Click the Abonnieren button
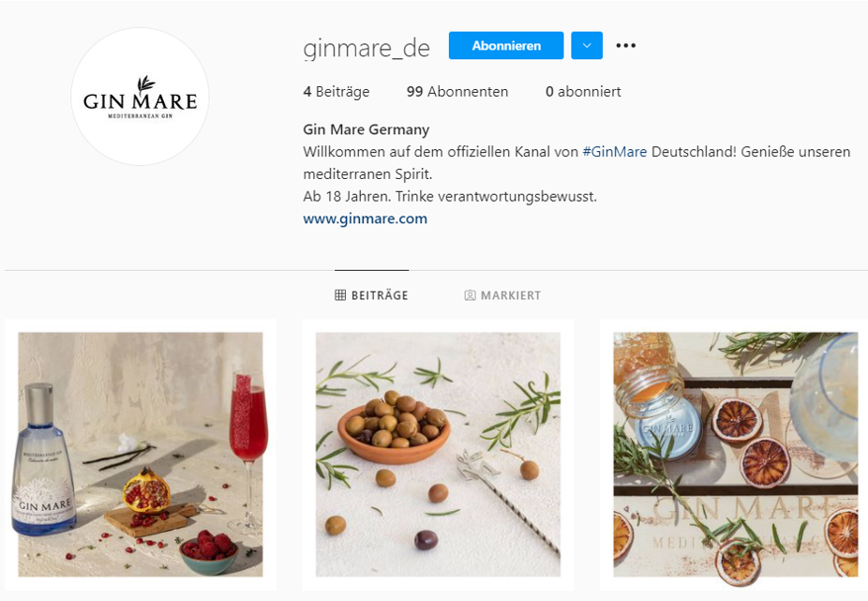This screenshot has height=601, width=868. coord(506,45)
